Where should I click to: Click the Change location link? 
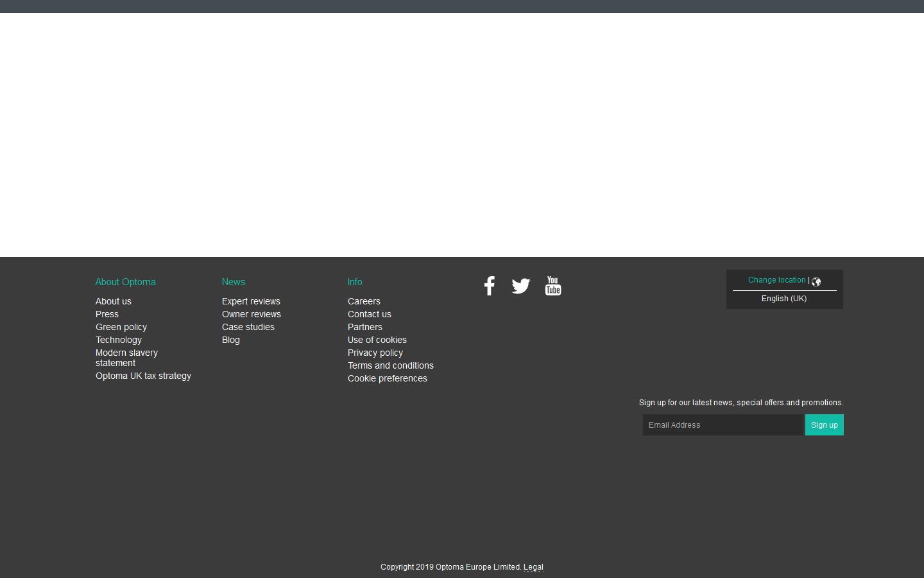coord(776,280)
